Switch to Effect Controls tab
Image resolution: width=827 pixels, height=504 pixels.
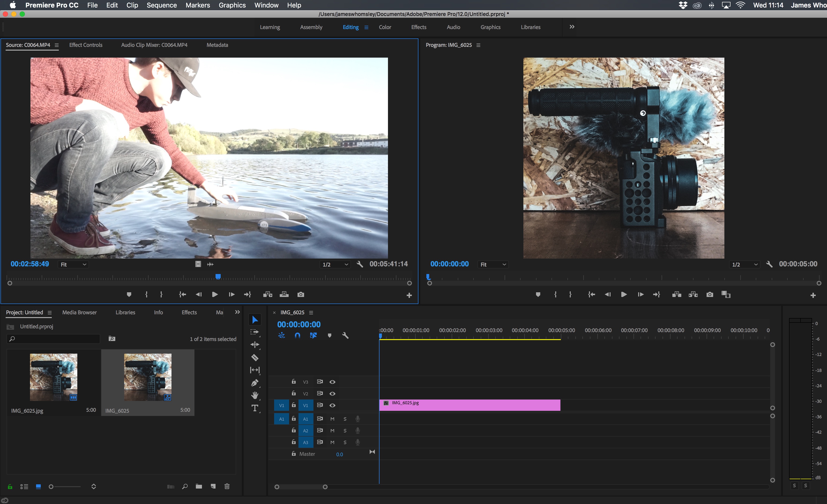click(x=86, y=45)
